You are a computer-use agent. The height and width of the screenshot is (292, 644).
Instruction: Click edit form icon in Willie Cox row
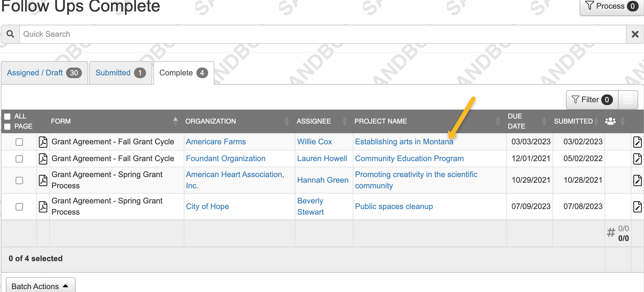[637, 142]
